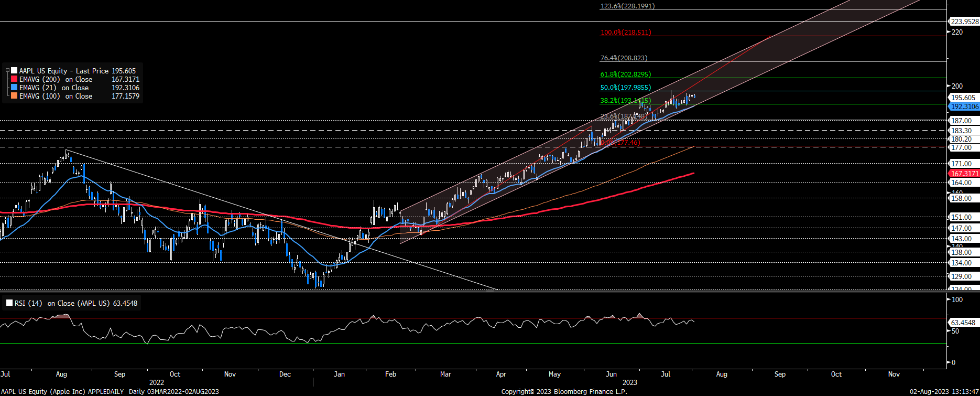The height and width of the screenshot is (396, 980).
Task: Select the 'EMAVG (100) on Close' legend entry
Action: click(x=56, y=96)
